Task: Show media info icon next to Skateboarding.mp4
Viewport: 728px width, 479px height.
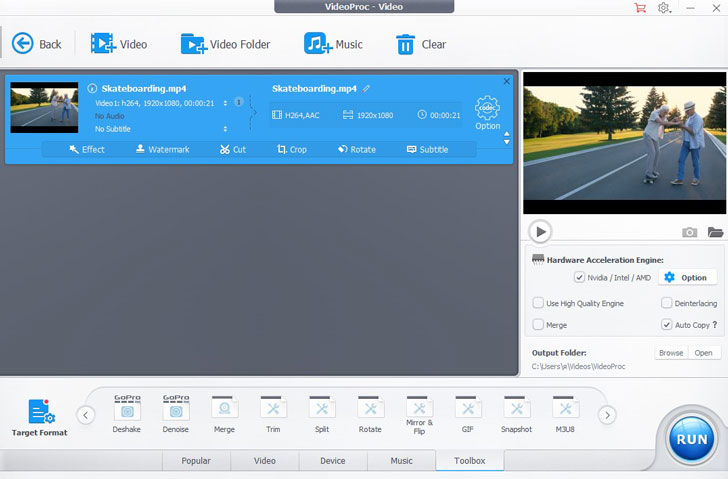Action: [x=92, y=88]
